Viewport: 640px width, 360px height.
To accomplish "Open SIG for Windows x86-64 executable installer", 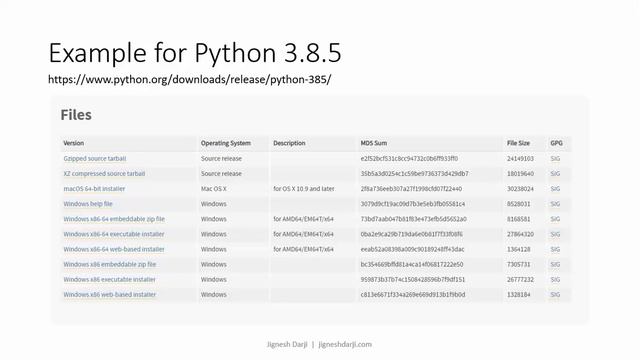I will coord(555,234).
